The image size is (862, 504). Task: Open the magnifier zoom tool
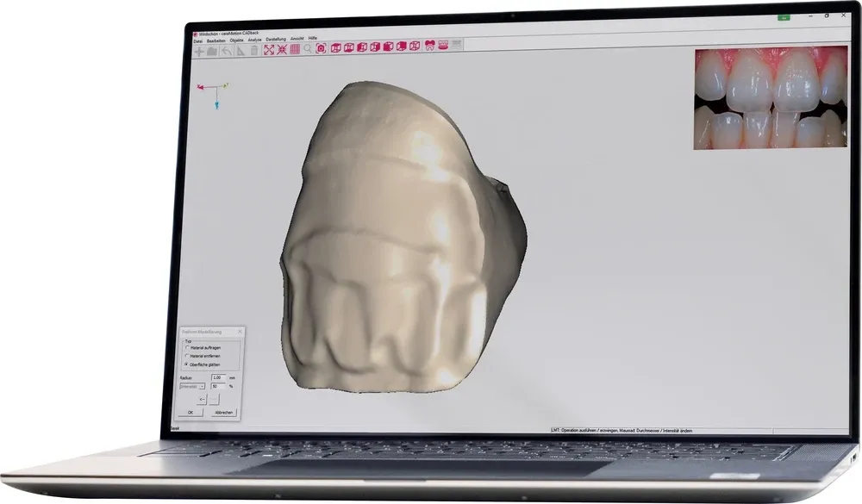306,50
